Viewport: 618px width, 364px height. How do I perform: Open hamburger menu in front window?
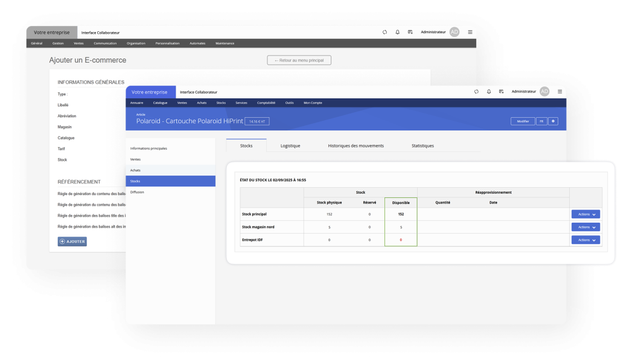click(560, 92)
